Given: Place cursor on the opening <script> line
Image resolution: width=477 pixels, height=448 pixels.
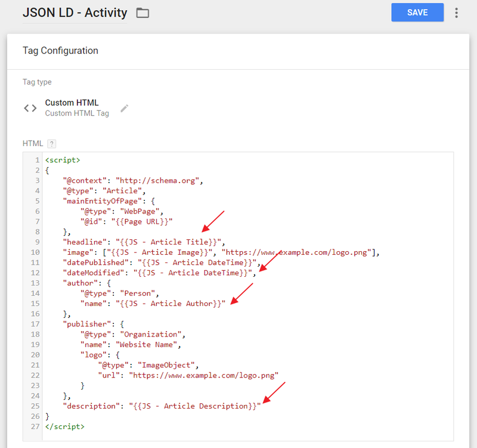Looking at the screenshot, I should tap(63, 160).
